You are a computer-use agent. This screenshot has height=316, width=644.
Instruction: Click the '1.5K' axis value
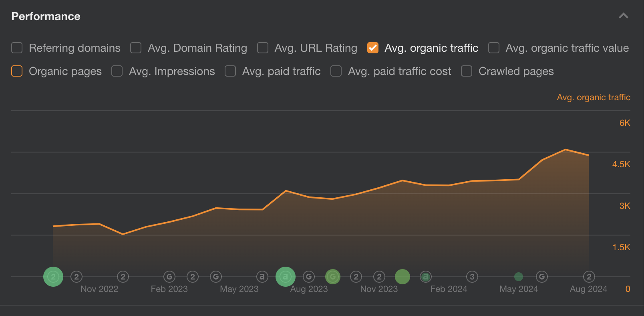(x=621, y=247)
